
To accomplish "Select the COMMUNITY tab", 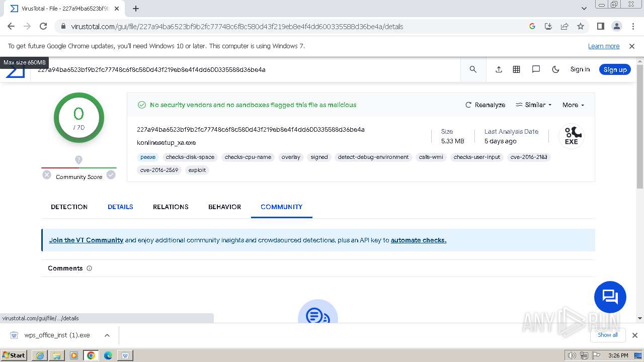I will tap(281, 207).
